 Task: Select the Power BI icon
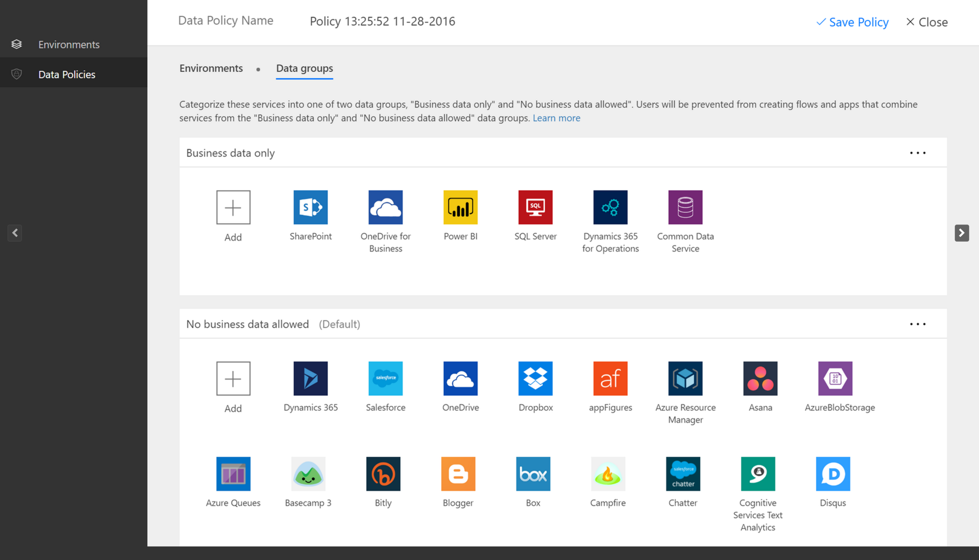coord(460,207)
